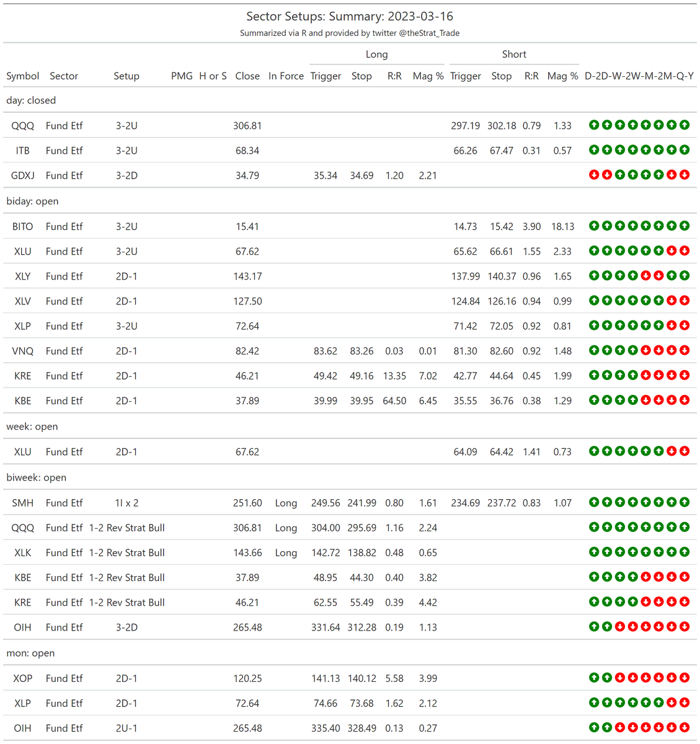Image resolution: width=700 pixels, height=744 pixels.
Task: Click the green D arrow in the SMH row
Action: point(594,502)
